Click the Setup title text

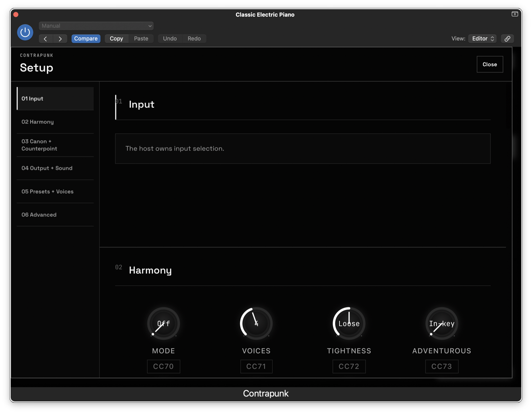coord(37,68)
